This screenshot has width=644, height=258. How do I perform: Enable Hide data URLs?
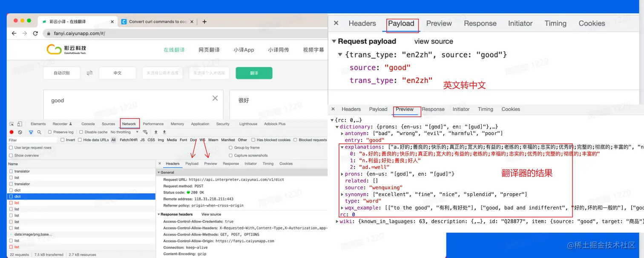80,140
